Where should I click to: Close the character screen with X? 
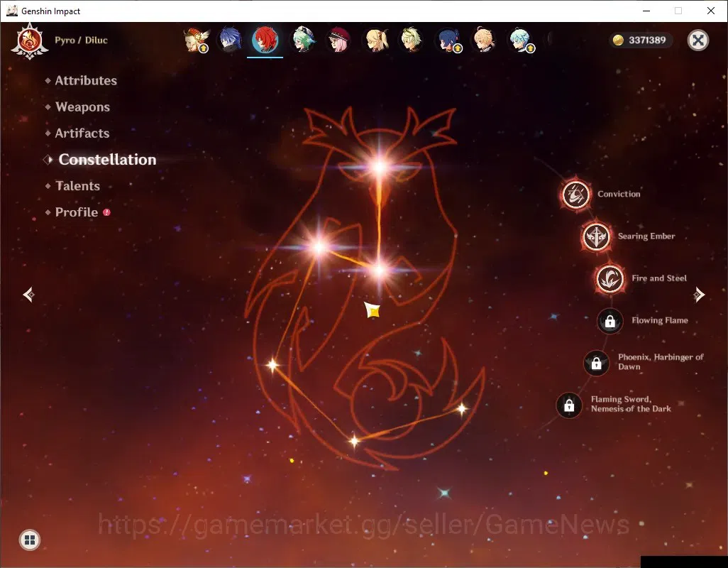click(x=697, y=40)
